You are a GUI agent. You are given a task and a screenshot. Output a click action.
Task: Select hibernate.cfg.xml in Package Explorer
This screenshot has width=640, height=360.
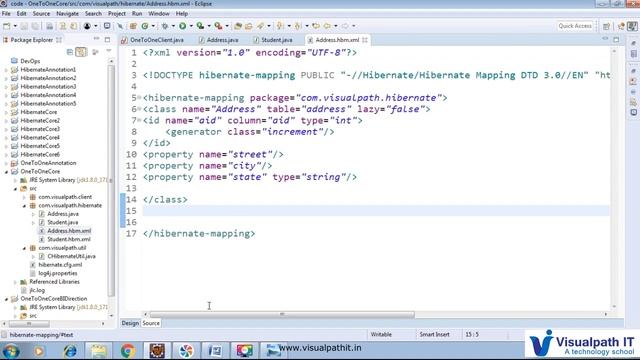click(x=60, y=265)
